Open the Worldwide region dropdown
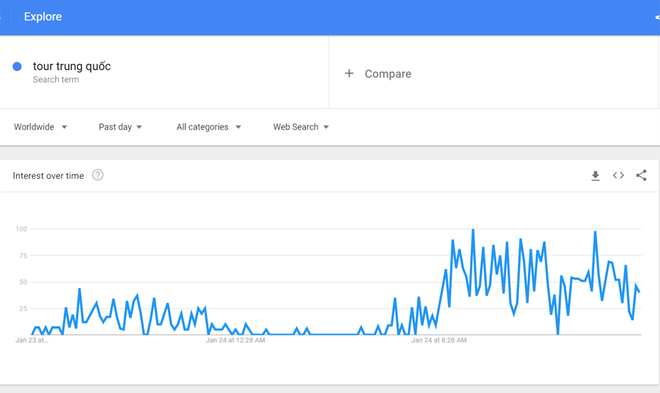Viewport: 660px width, 393px height. [x=40, y=127]
